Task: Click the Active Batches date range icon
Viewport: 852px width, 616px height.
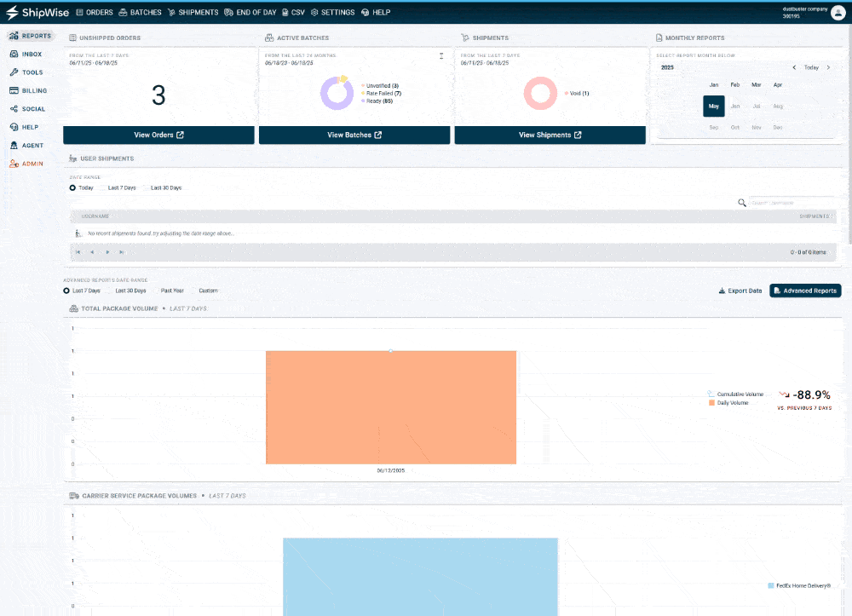Action: [x=441, y=56]
